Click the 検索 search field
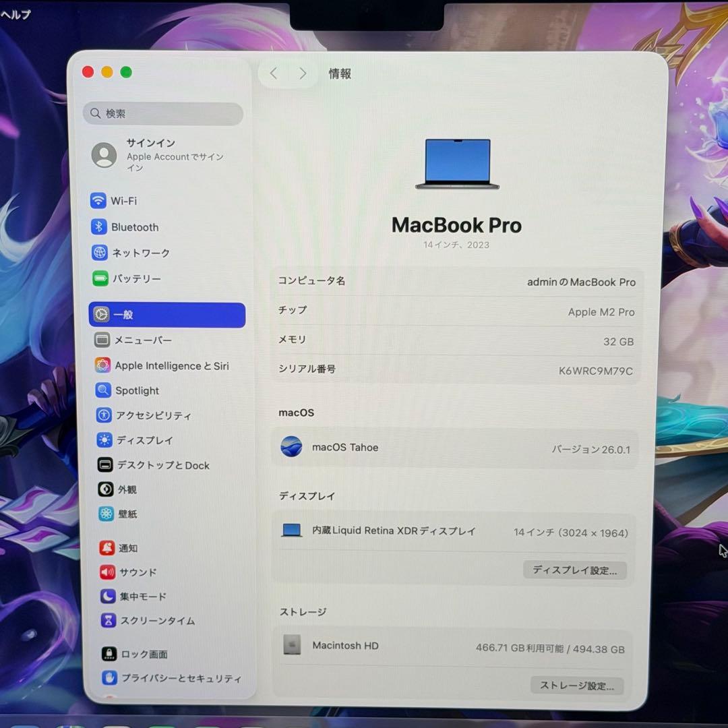The height and width of the screenshot is (728, 728). coord(162,113)
